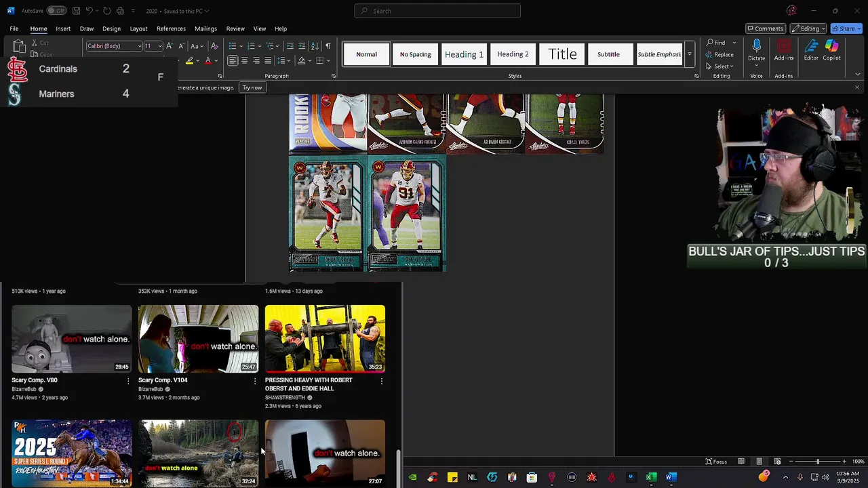Open the font name Calibri (Body) dropdown
The image size is (868, 488).
click(x=139, y=46)
